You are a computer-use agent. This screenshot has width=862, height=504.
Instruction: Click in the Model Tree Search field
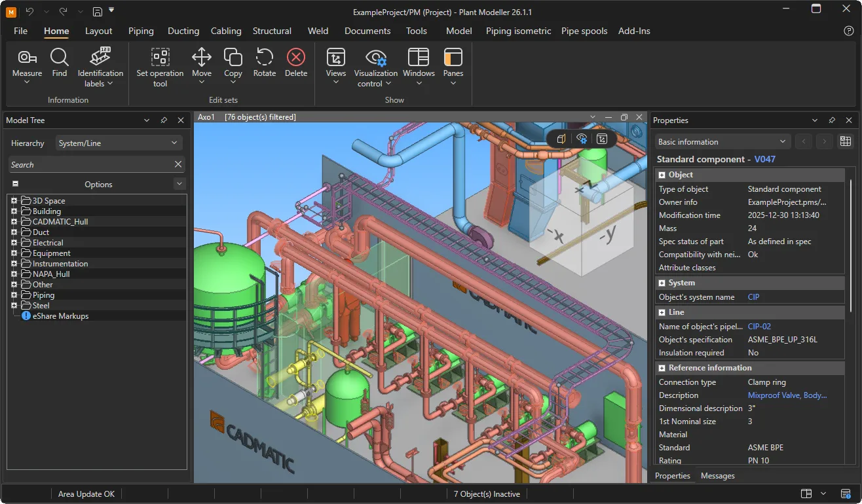click(90, 164)
